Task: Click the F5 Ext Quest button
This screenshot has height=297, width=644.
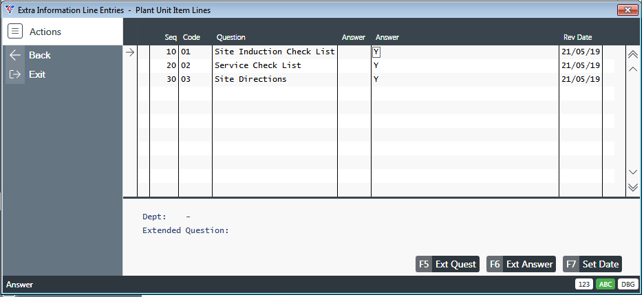Action: (447, 264)
